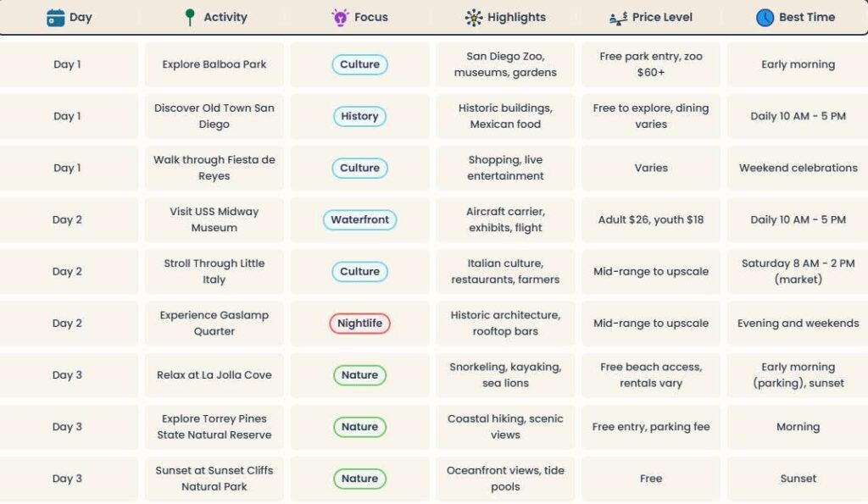Select the Nightlife focus tag
Screen dimensions: 868x504
(x=359, y=324)
